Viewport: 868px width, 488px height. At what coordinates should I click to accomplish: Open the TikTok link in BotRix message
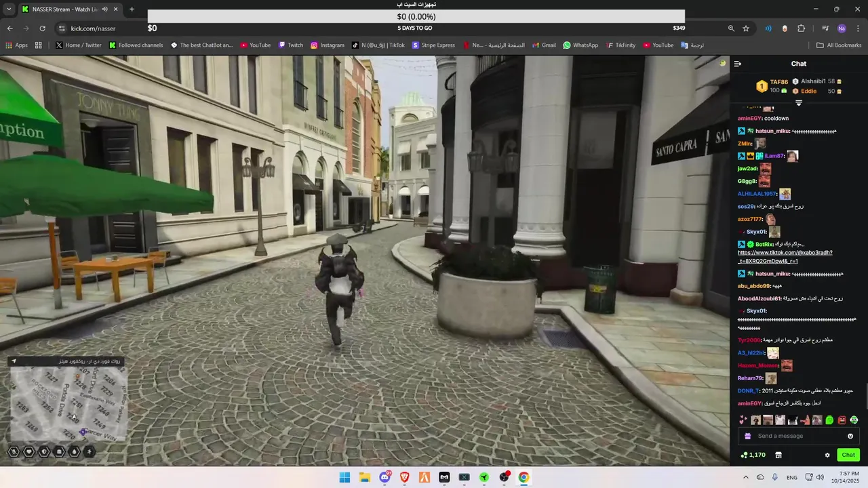coord(785,257)
